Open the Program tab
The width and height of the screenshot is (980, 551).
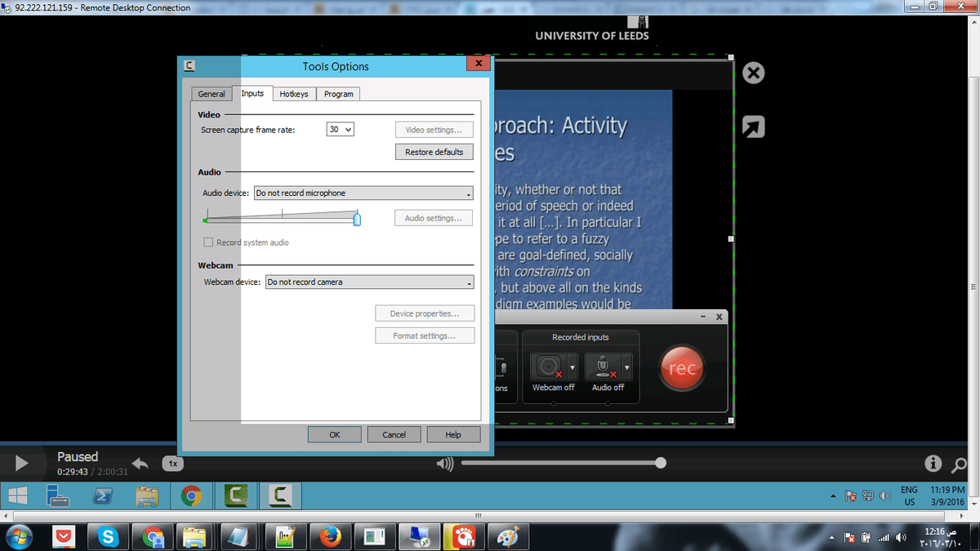338,94
